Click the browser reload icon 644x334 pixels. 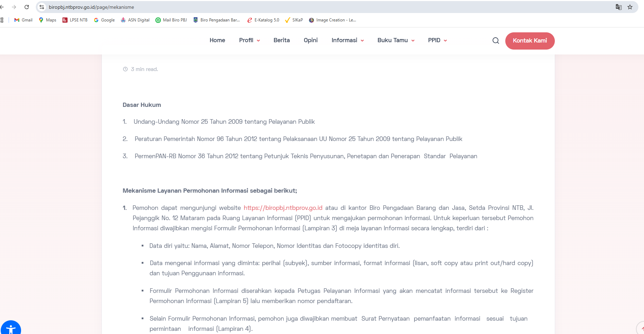tap(27, 7)
